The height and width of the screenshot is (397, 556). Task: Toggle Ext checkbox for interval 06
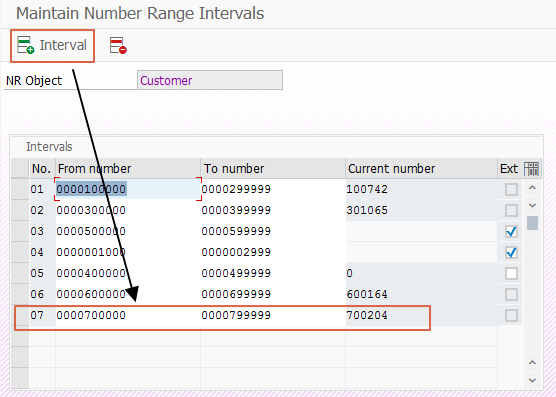(x=511, y=295)
